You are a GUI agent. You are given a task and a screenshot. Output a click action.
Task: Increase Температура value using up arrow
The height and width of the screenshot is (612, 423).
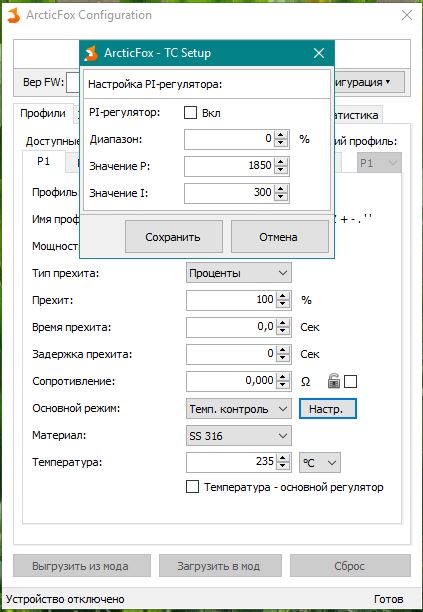point(283,458)
